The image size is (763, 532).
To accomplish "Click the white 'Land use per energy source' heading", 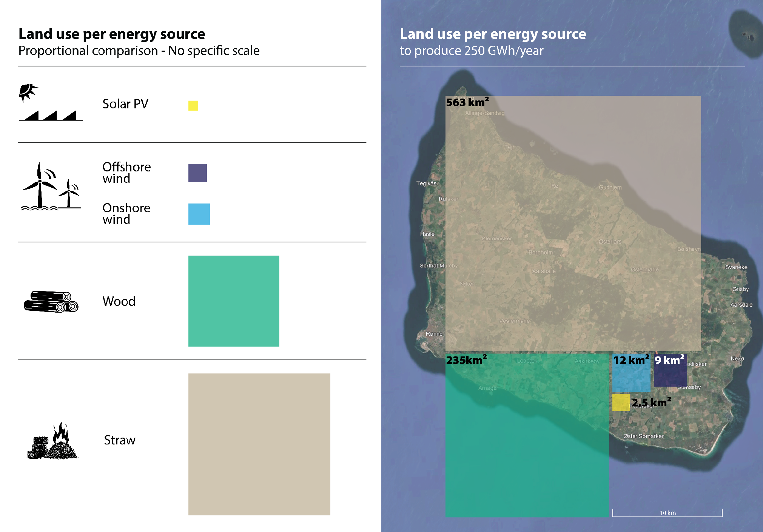I will pos(493,34).
